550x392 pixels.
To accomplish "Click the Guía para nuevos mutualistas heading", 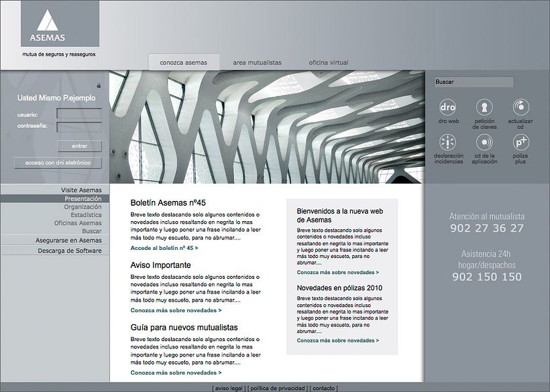I will click(x=184, y=328).
